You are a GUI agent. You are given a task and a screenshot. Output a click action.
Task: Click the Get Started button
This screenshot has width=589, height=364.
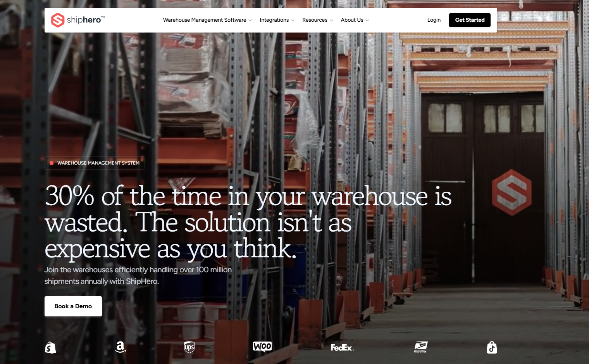click(x=470, y=20)
